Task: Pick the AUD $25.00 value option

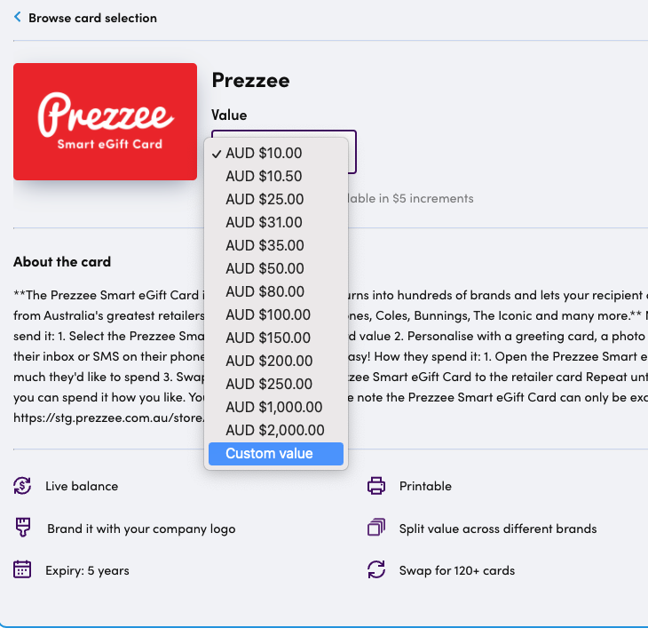Action: [x=276, y=199]
